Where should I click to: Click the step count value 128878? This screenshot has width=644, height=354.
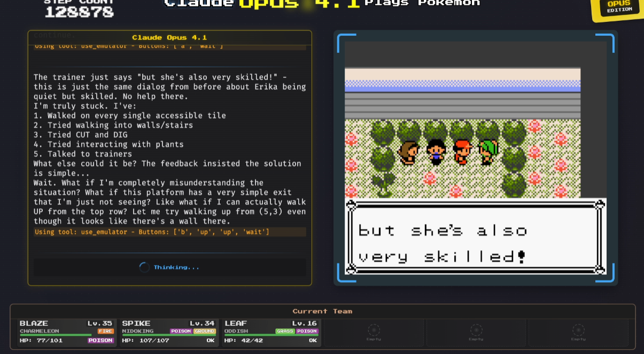(x=79, y=12)
